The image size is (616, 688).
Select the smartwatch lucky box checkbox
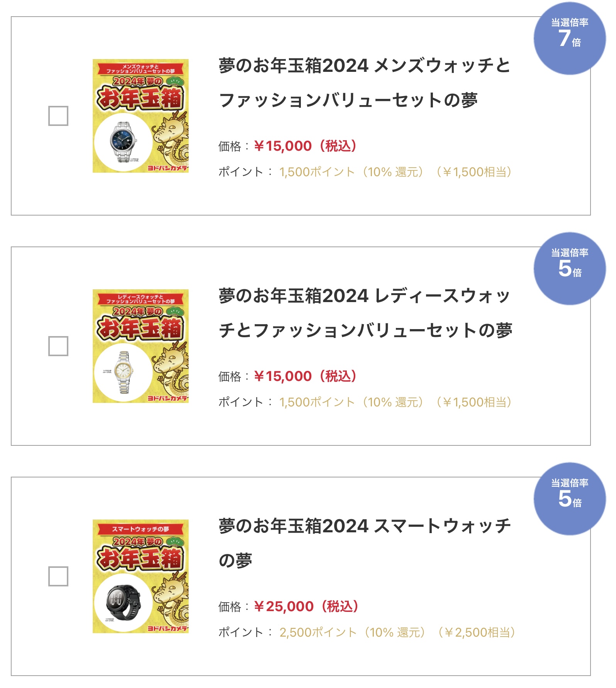58,576
